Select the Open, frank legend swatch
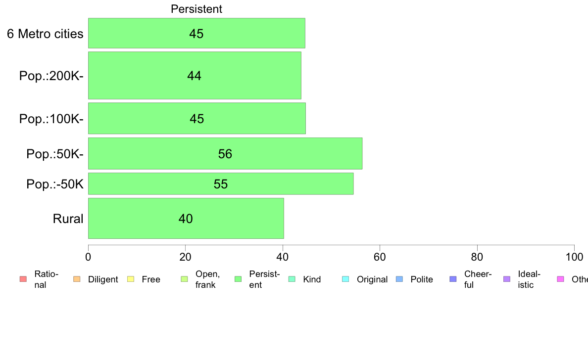This screenshot has width=588, height=364. (x=184, y=279)
